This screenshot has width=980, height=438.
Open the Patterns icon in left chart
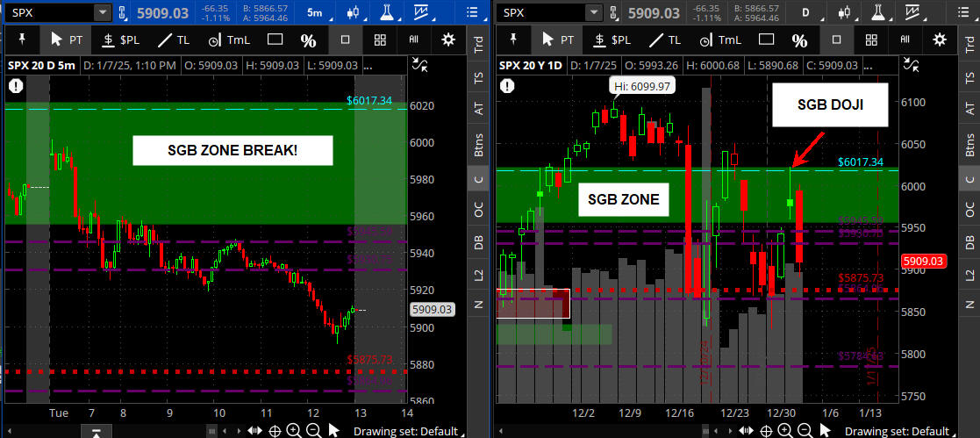tap(420, 12)
